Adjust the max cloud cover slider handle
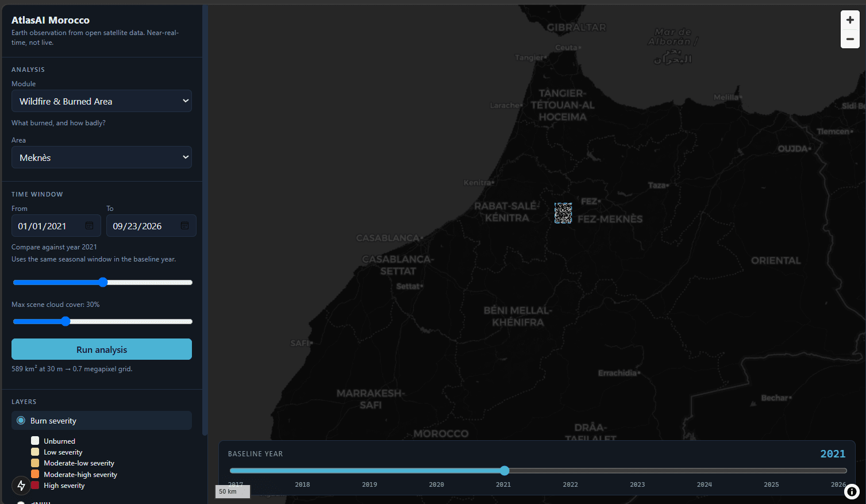 (66, 321)
